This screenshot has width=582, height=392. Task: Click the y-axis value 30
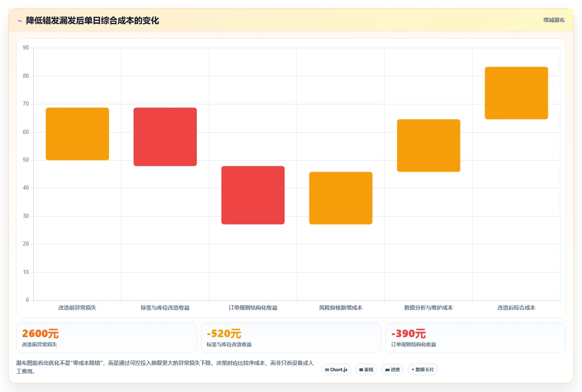[x=26, y=216]
